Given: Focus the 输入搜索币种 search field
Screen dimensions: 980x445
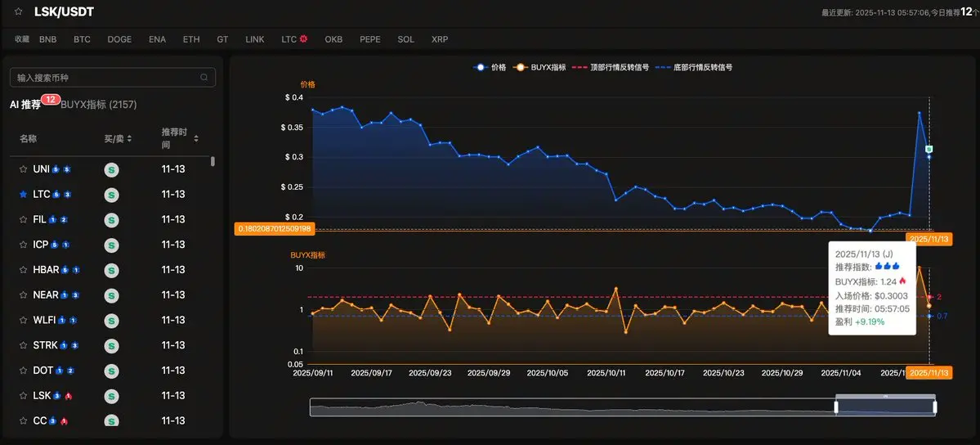Looking at the screenshot, I should 106,78.
